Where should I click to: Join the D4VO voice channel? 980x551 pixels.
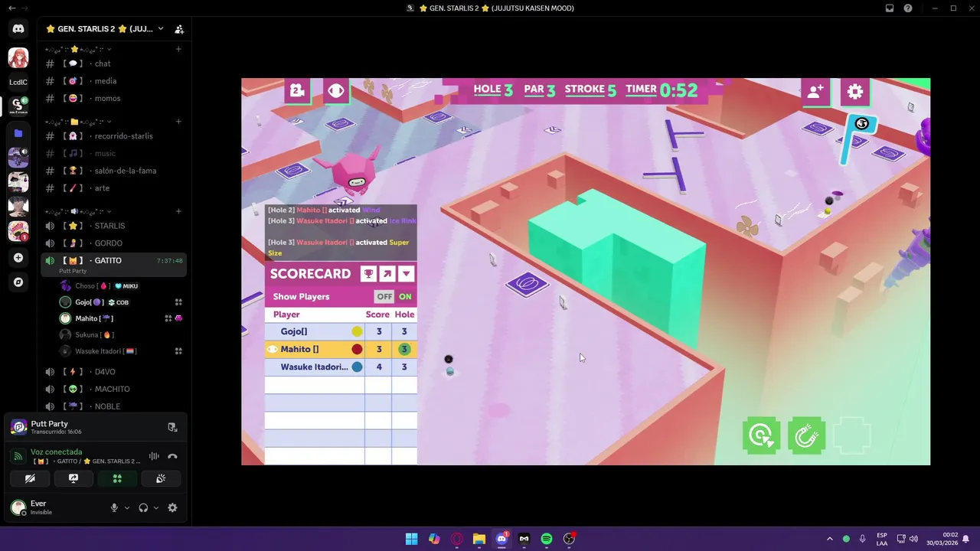pyautogui.click(x=115, y=372)
